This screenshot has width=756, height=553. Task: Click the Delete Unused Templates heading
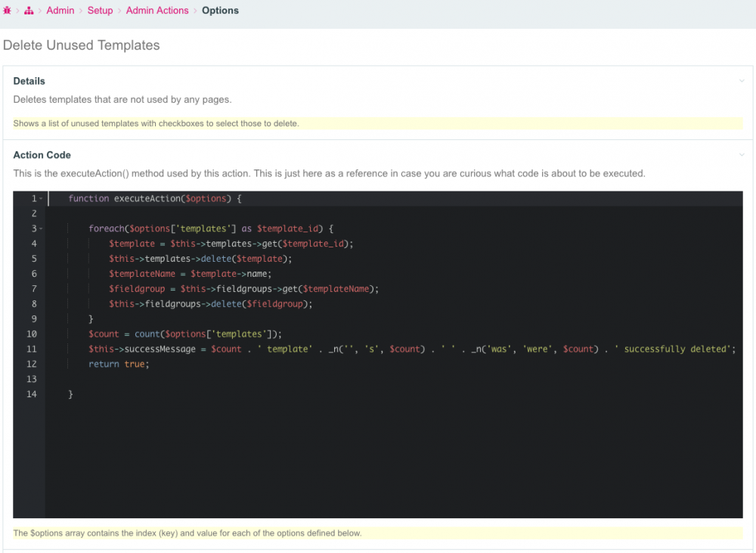click(x=82, y=45)
